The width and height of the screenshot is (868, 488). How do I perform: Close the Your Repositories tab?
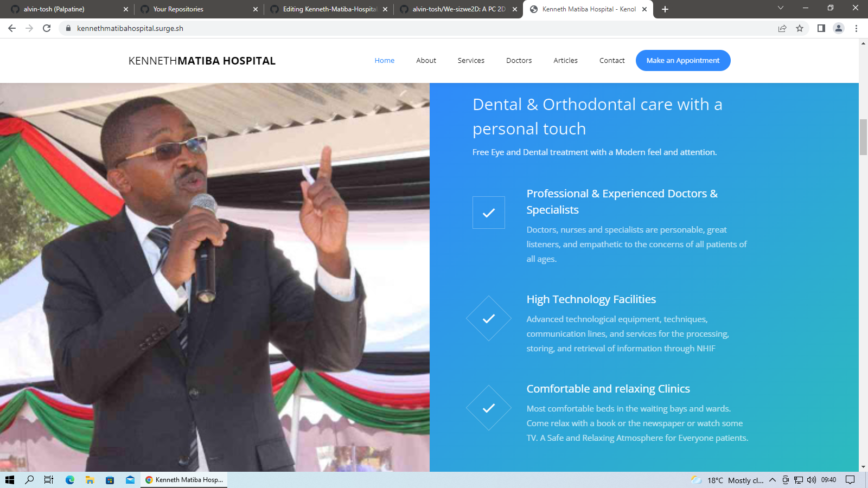(x=256, y=9)
